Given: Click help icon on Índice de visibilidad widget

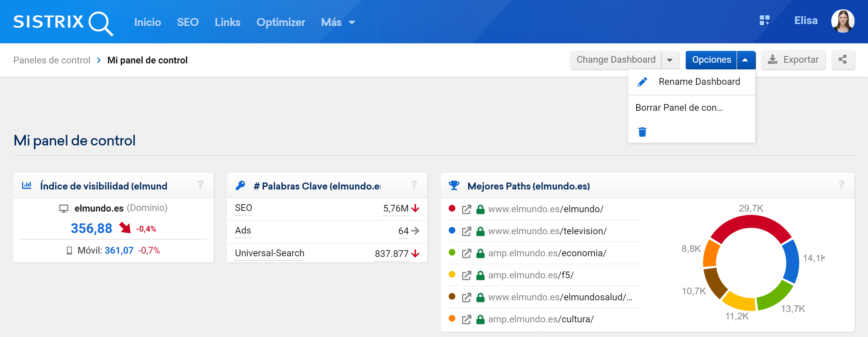Looking at the screenshot, I should coord(201,185).
